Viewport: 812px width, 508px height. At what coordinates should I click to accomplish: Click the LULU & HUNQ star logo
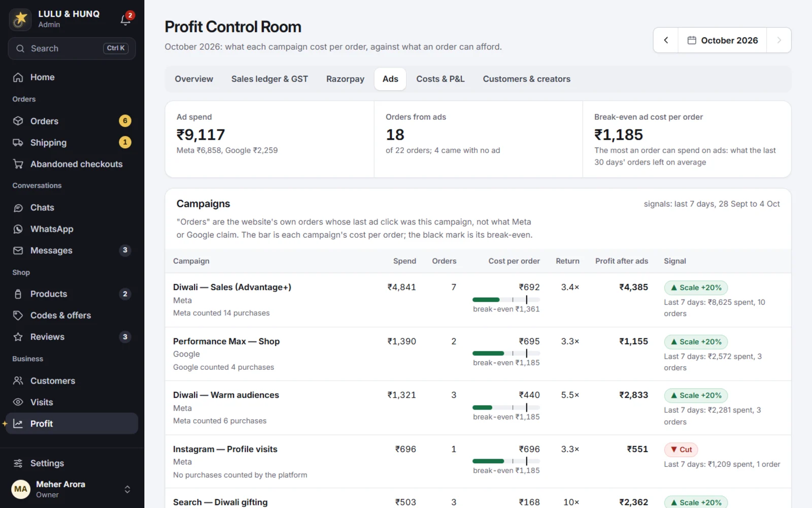click(x=20, y=19)
